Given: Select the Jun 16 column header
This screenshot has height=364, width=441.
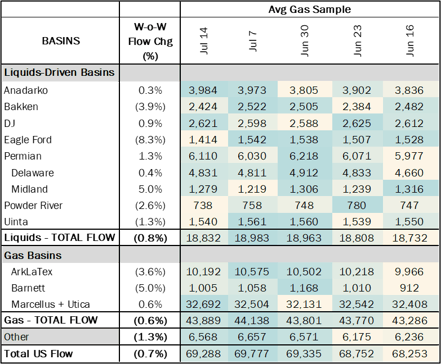Looking at the screenshot, I should [409, 40].
